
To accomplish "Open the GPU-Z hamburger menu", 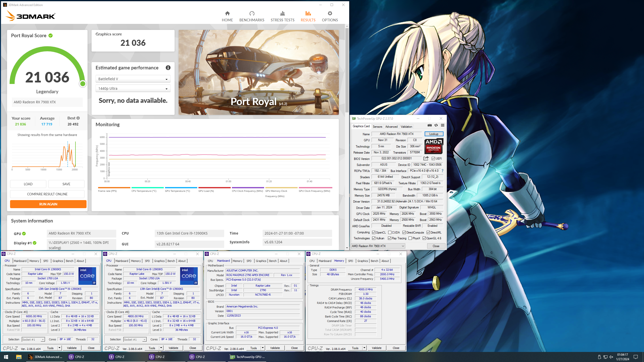I will pos(442,125).
